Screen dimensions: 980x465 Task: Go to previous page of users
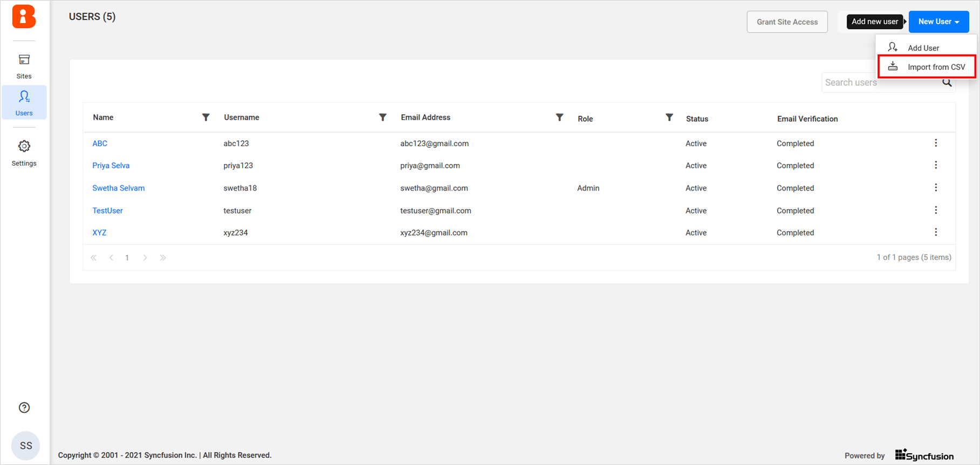111,258
